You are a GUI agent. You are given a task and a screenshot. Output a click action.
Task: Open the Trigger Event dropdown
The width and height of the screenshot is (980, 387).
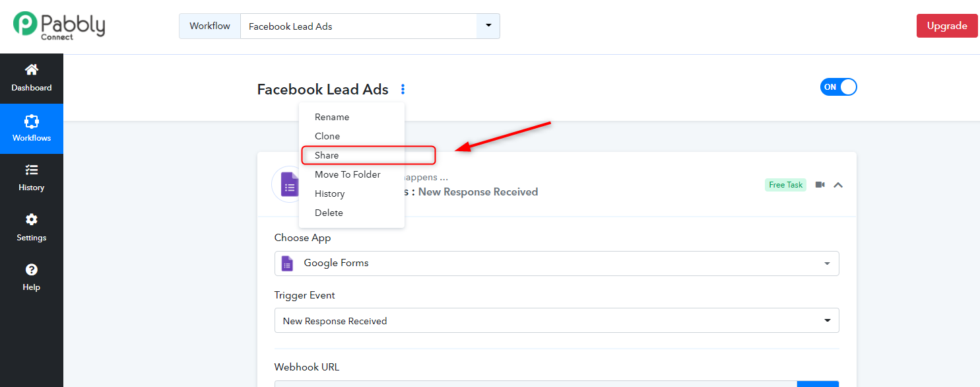pos(557,320)
